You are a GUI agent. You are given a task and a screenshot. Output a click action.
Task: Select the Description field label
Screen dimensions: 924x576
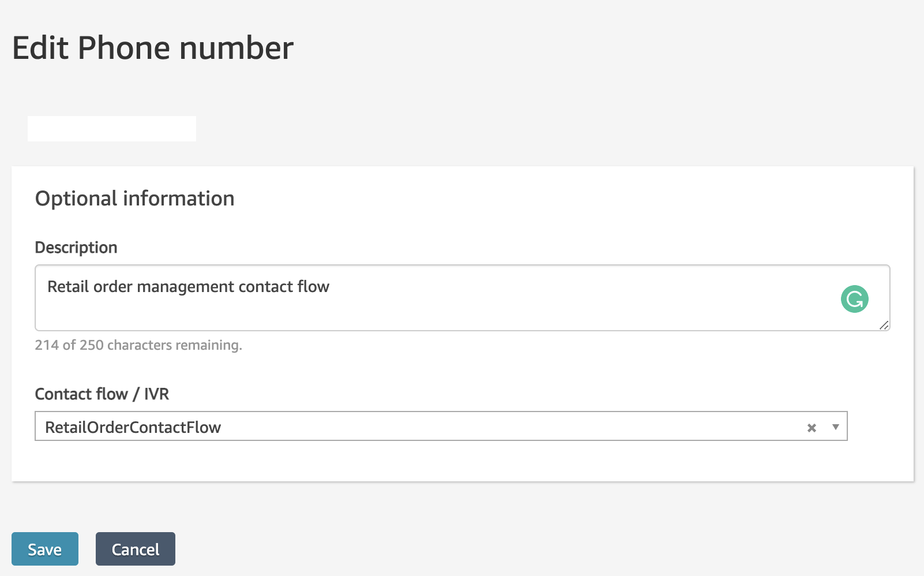coord(76,248)
